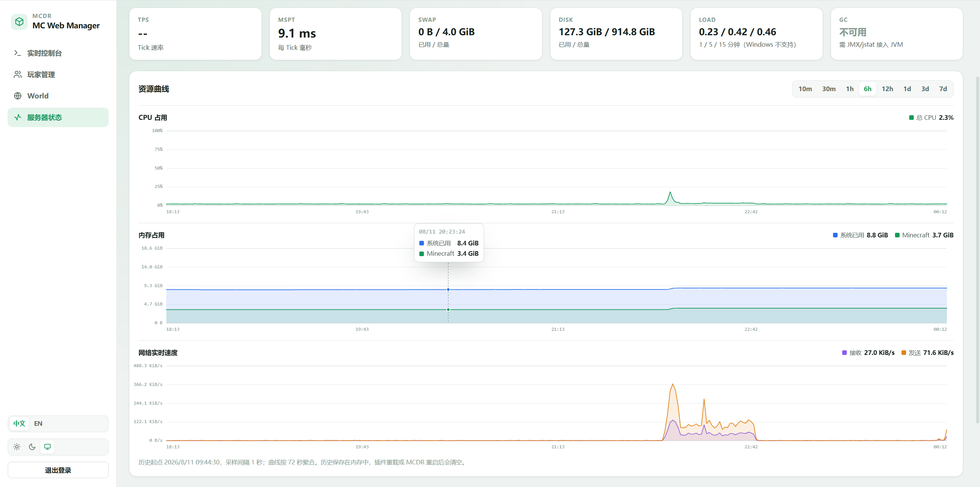Click the 需 JMX/jstat 接入 JVM note

[x=871, y=44]
